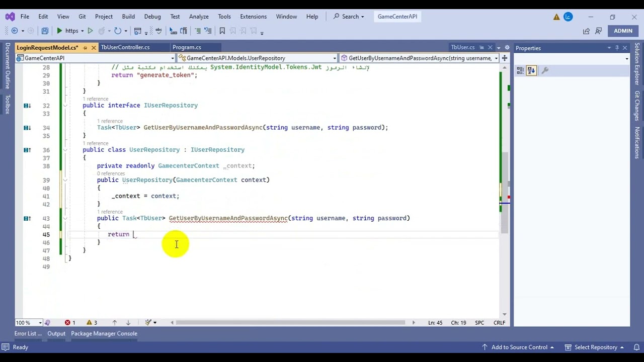Screen dimensions: 644x362
Task: Click the code cleanup broom icon
Action: pos(148,322)
